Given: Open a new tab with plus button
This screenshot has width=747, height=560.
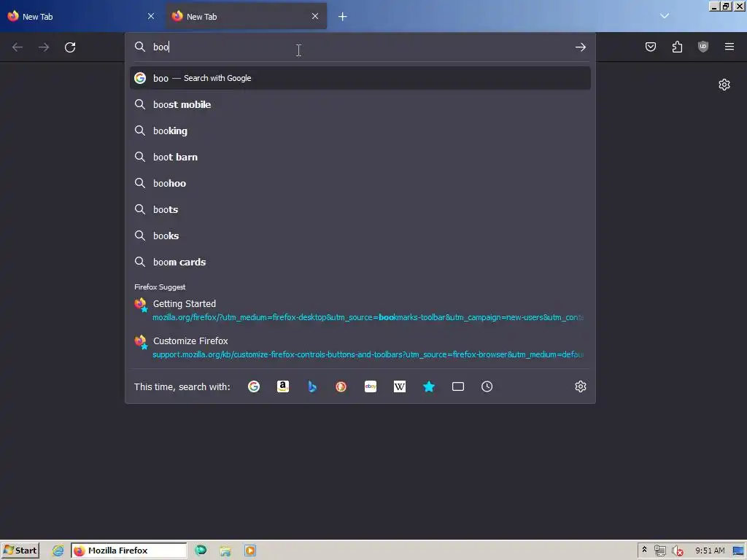Looking at the screenshot, I should tap(343, 17).
